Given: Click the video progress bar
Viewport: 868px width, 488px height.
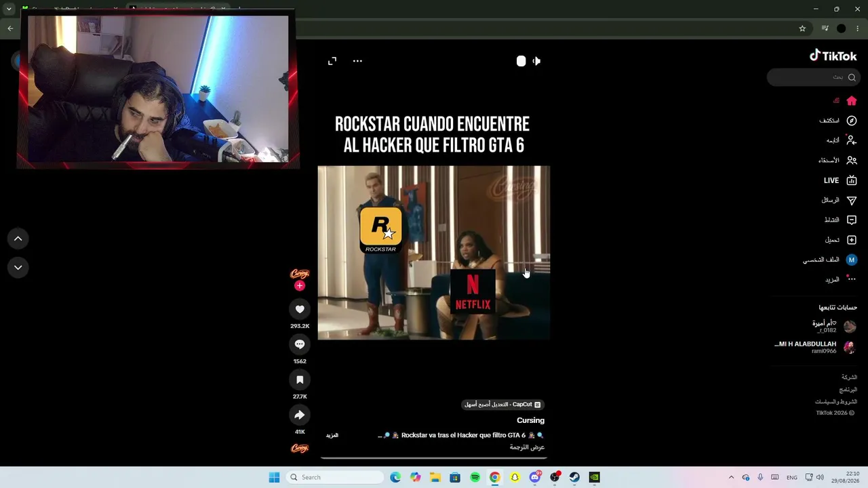Looking at the screenshot, I should coord(434,458).
